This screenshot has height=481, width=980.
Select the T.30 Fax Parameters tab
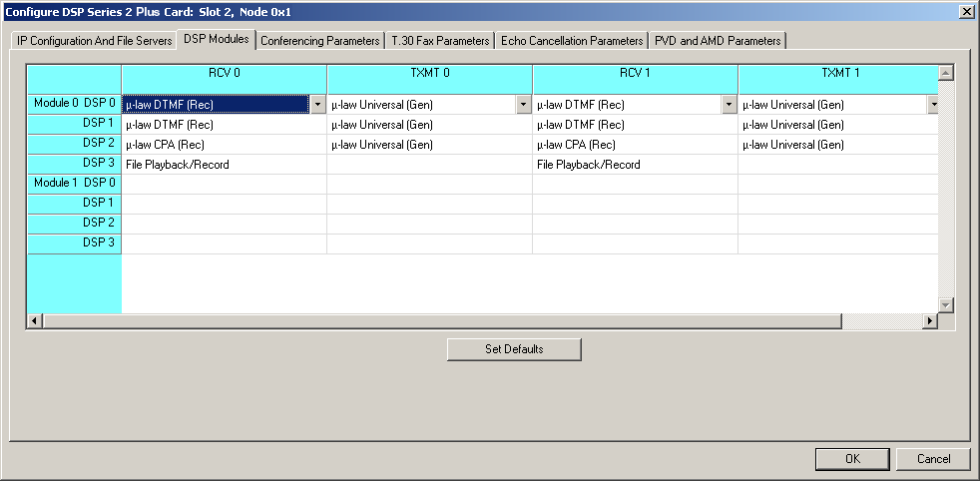click(x=440, y=41)
